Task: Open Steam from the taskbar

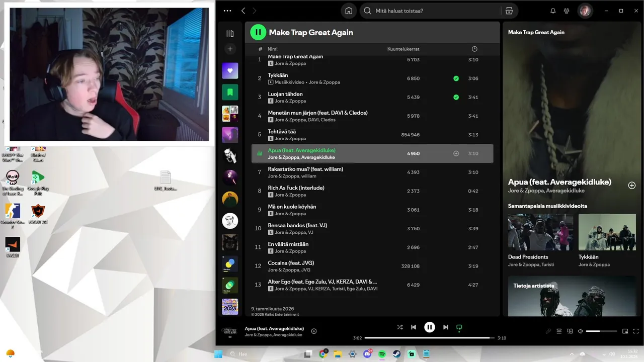Action: tap(397, 354)
